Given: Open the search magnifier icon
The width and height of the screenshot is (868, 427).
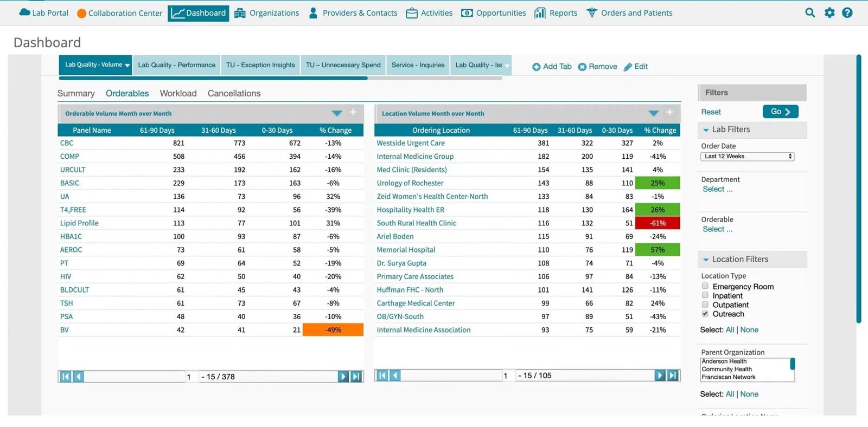Looking at the screenshot, I should click(x=810, y=12).
